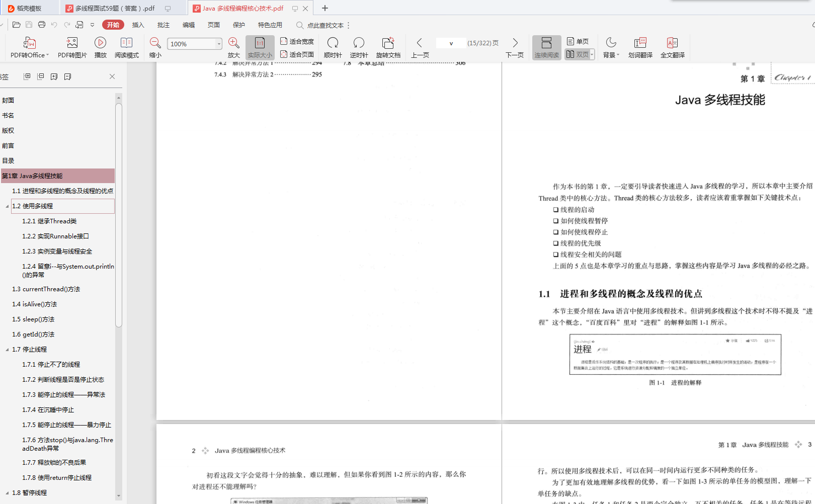The image size is (815, 504).
Task: Activate 划词翻译 word translation
Action: tap(640, 48)
